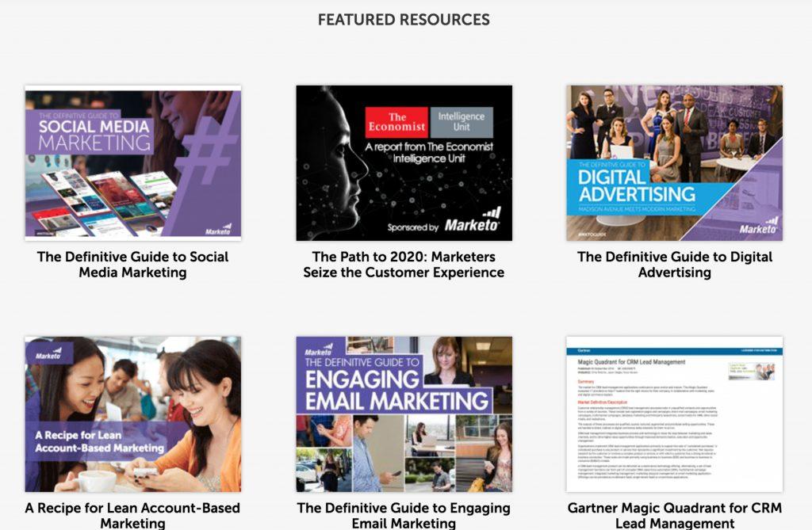Open the Engaging Email Marketing guide thumbnail
This screenshot has height=530, width=812.
click(404, 414)
